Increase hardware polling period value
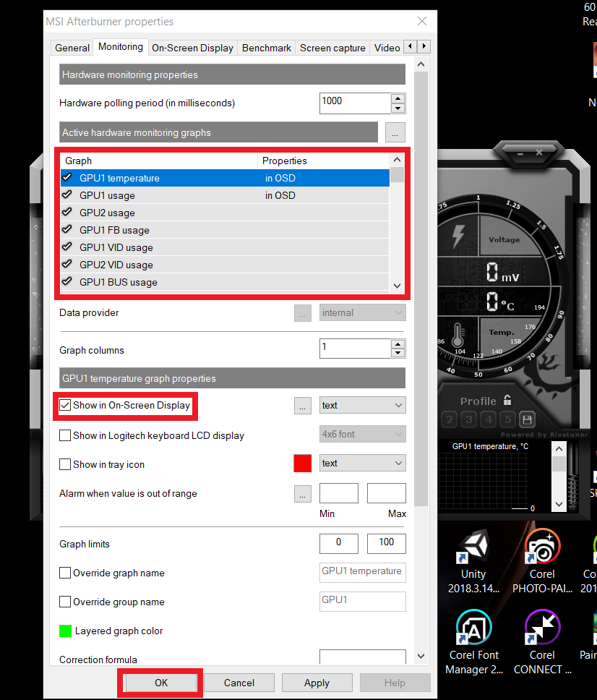 pyautogui.click(x=398, y=98)
